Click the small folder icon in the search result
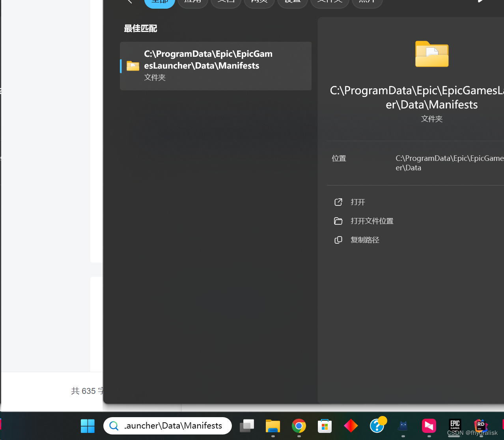Viewport: 504px width, 440px height. point(133,66)
